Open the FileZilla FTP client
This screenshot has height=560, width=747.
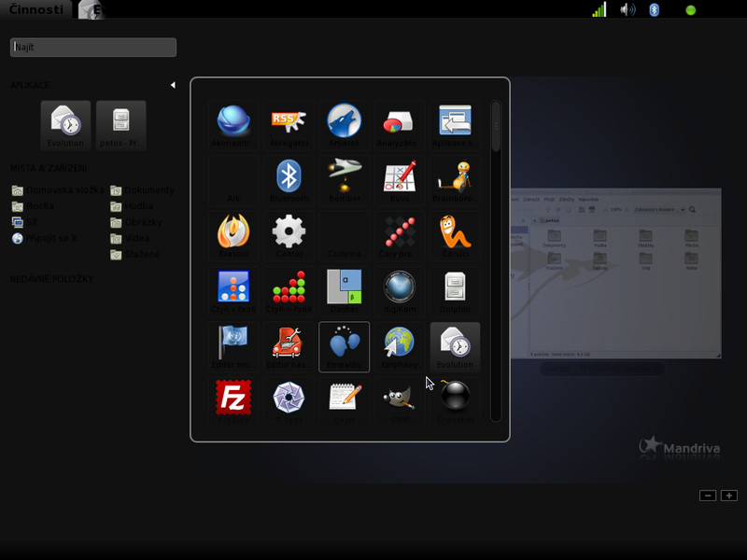[233, 400]
